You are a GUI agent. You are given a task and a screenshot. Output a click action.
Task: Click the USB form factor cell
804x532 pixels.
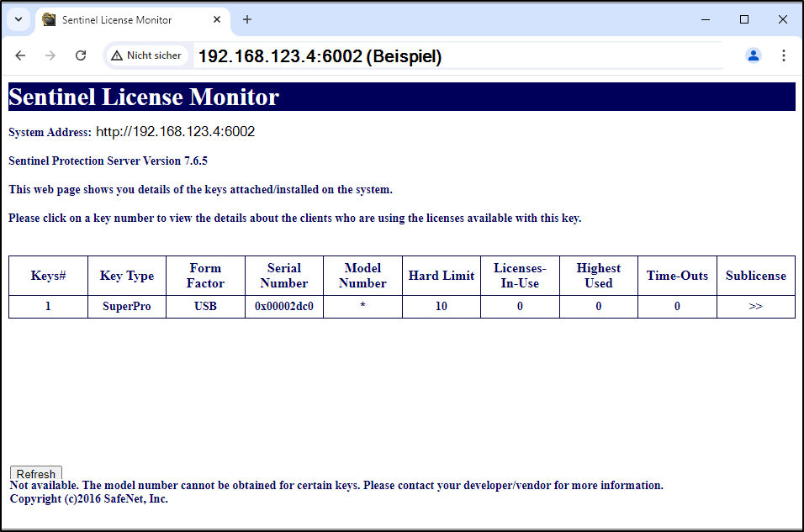[x=205, y=307]
